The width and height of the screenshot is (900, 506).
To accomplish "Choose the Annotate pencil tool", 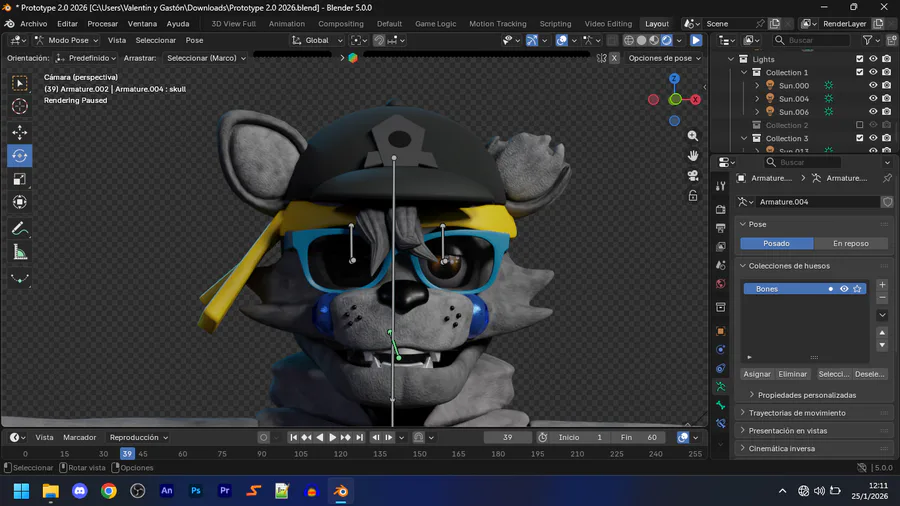I will 20,229.
